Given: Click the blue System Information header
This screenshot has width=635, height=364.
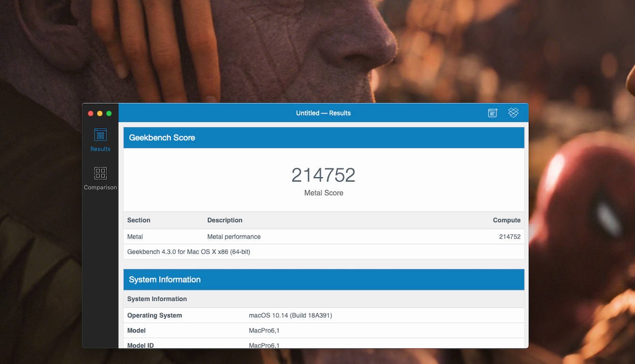Looking at the screenshot, I should click(324, 280).
